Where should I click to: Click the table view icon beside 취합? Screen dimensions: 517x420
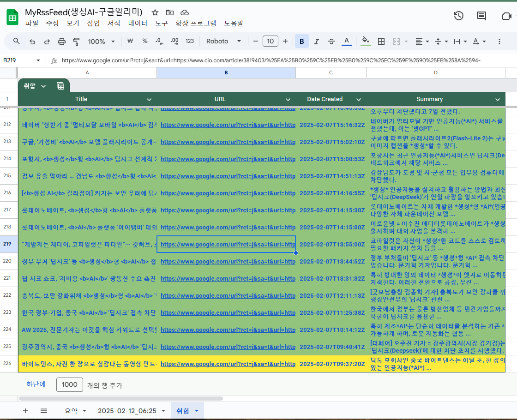point(60,86)
